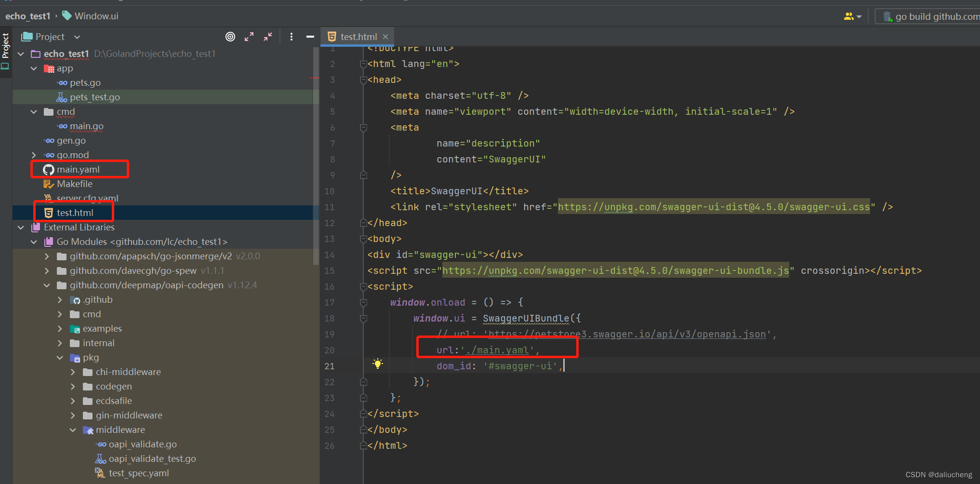
Task: Open the Project view dropdown
Action: (51, 37)
